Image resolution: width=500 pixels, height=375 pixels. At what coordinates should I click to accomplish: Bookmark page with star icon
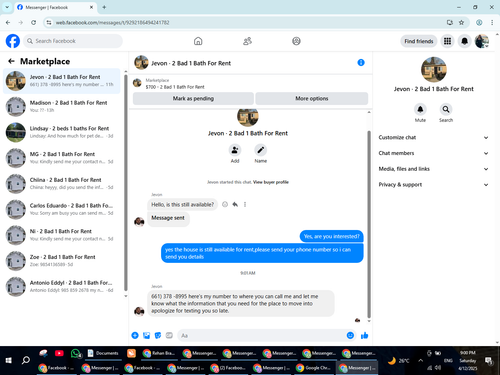(x=461, y=22)
